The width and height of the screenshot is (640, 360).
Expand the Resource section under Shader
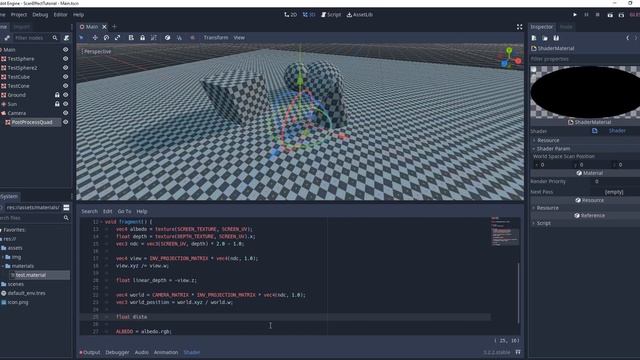point(585,140)
